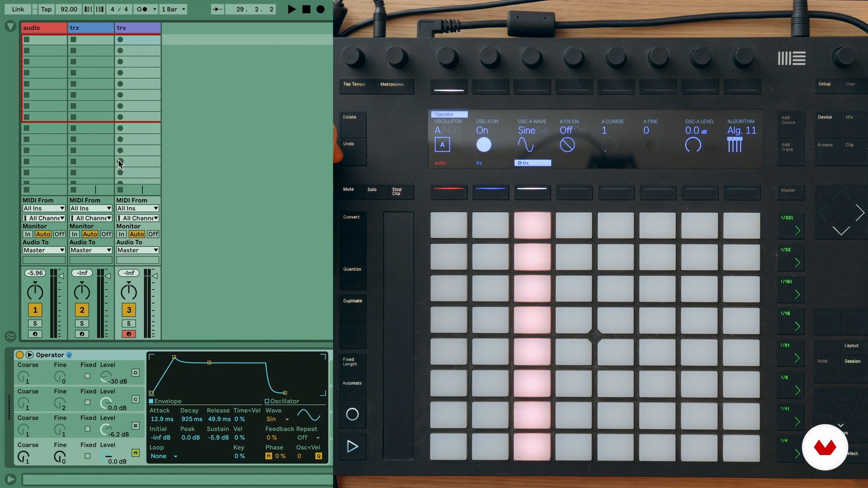Click track 1 volume fader handle
This screenshot has height=488, width=868.
coord(61,276)
